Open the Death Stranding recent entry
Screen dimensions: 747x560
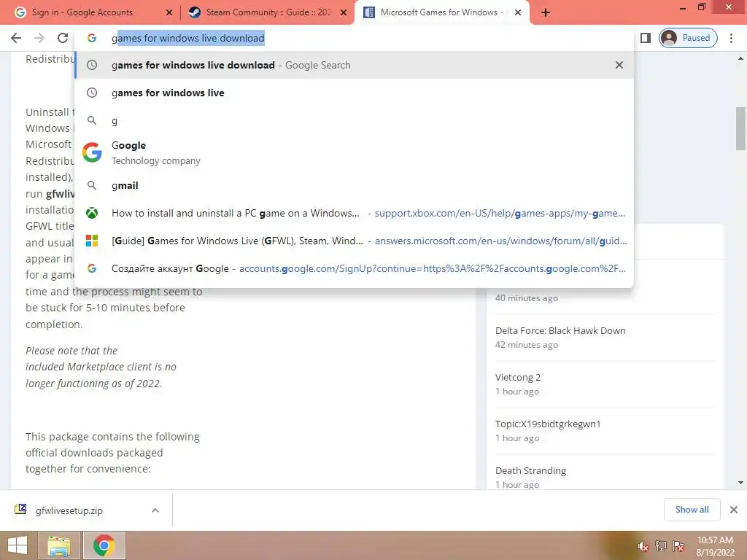click(531, 470)
